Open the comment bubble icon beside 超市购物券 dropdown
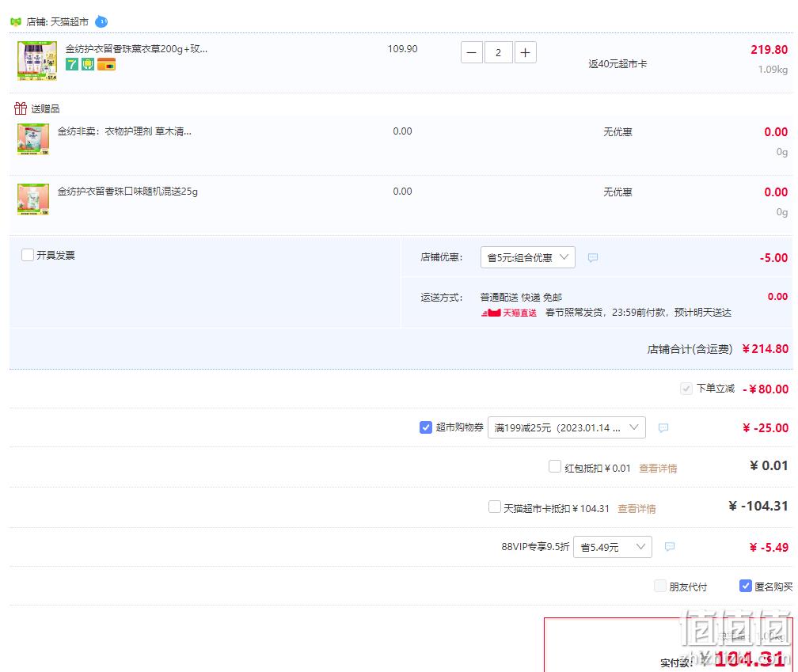 [x=663, y=428]
